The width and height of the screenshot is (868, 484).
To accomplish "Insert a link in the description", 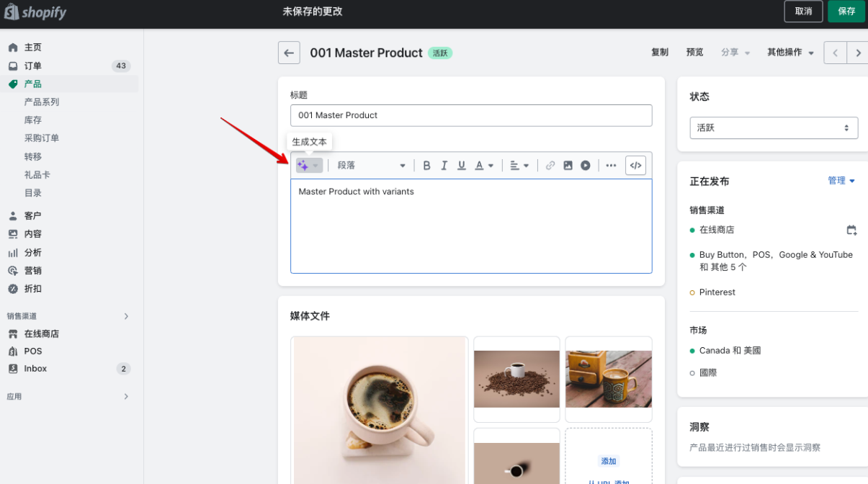I will [550, 166].
